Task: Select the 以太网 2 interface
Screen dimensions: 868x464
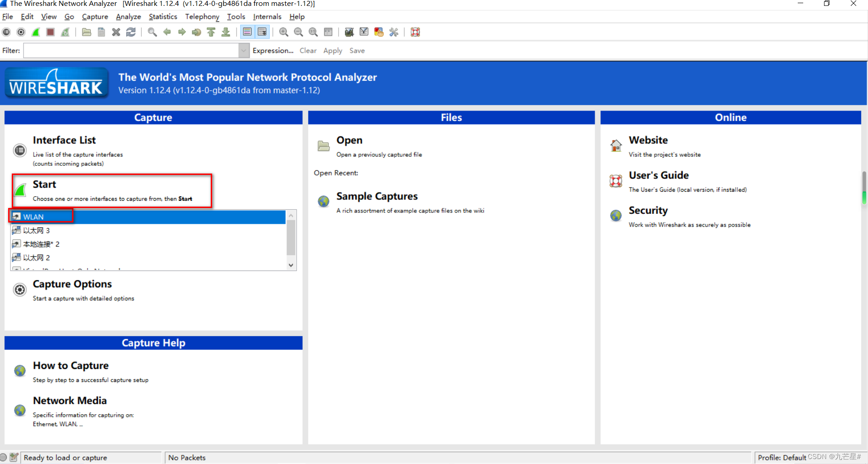Action: [148, 258]
